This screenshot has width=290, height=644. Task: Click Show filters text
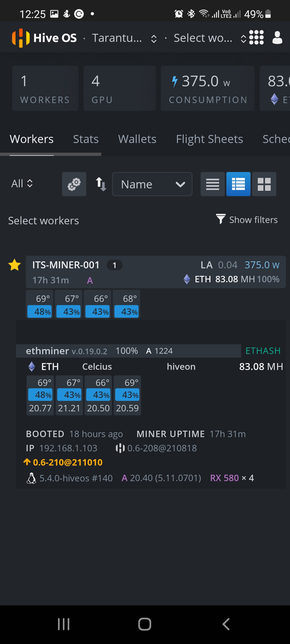pos(253,220)
